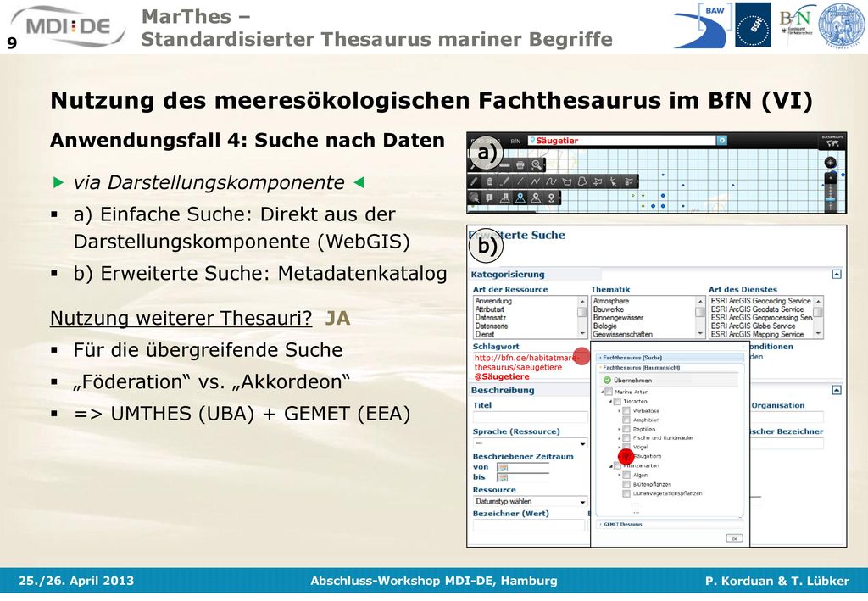Click the vertical zoom slider on the map
This screenshot has height=601, width=868.
(x=831, y=192)
